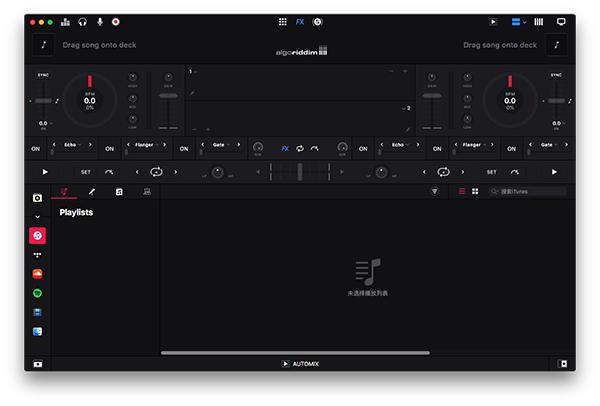This screenshot has width=600, height=406.
Task: Open the Spotify library source
Action: 37,293
